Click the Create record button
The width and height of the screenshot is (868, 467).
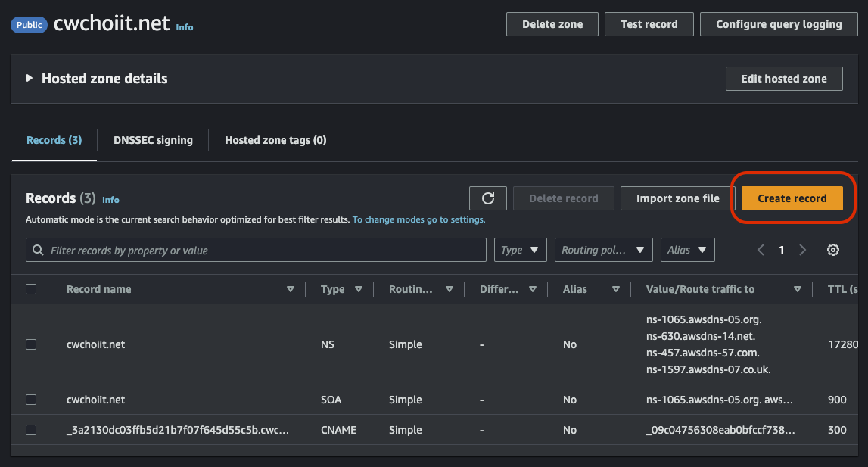792,198
